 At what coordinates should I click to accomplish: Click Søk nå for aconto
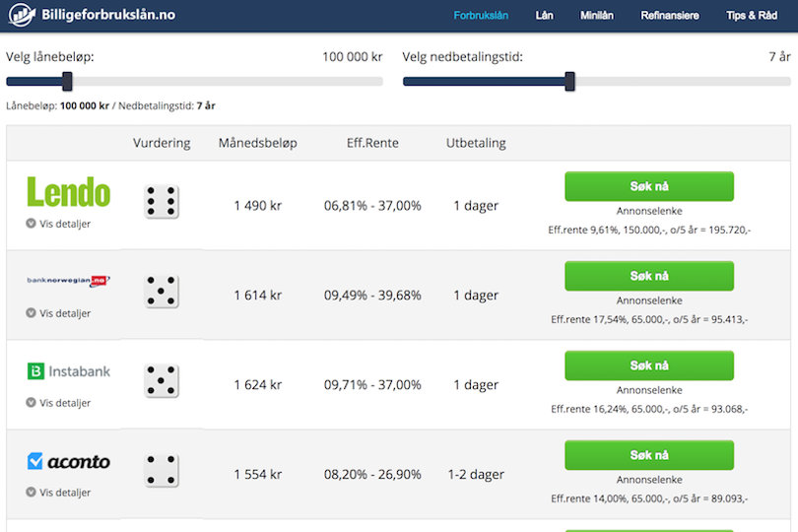coord(649,455)
